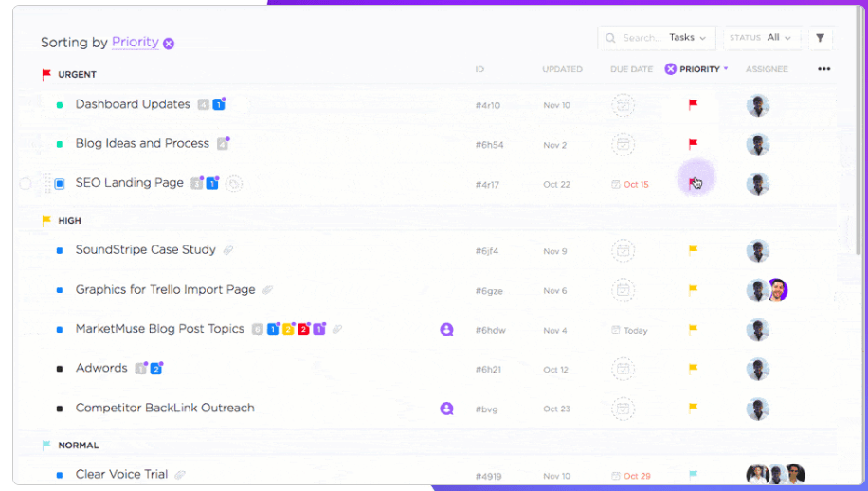Set due date for Dashboard Updates
868x491 pixels.
click(x=623, y=105)
